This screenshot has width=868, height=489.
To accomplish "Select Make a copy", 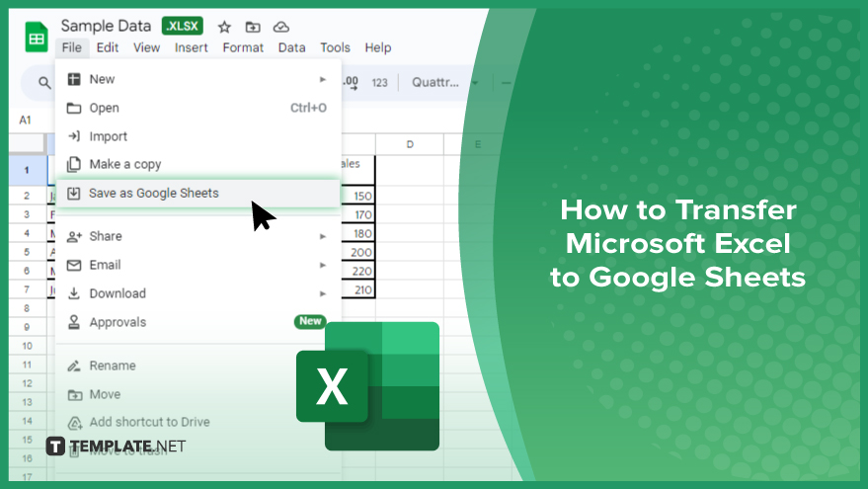I will pos(198,164).
